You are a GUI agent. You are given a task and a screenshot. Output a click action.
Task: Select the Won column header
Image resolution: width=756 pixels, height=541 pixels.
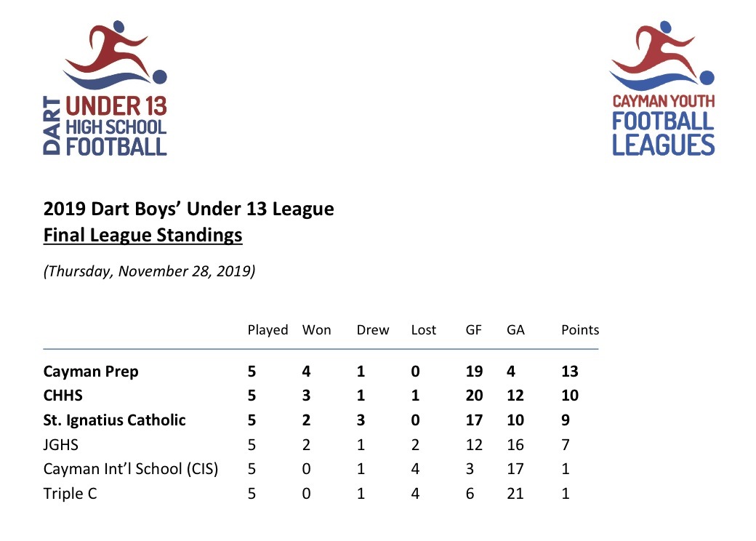click(x=316, y=330)
